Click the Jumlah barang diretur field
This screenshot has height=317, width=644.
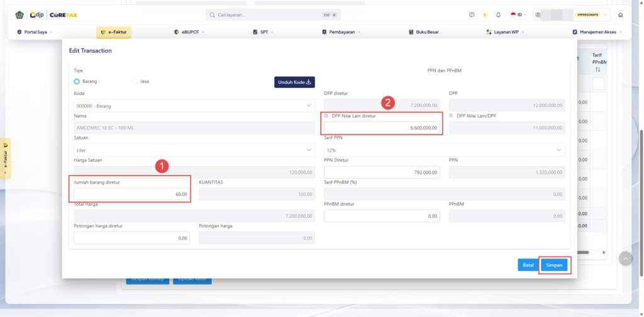(x=132, y=194)
